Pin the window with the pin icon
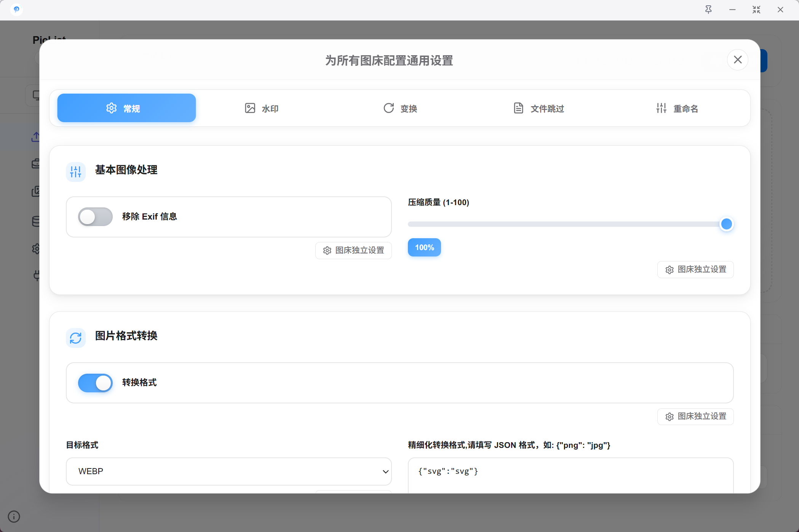 coord(708,10)
